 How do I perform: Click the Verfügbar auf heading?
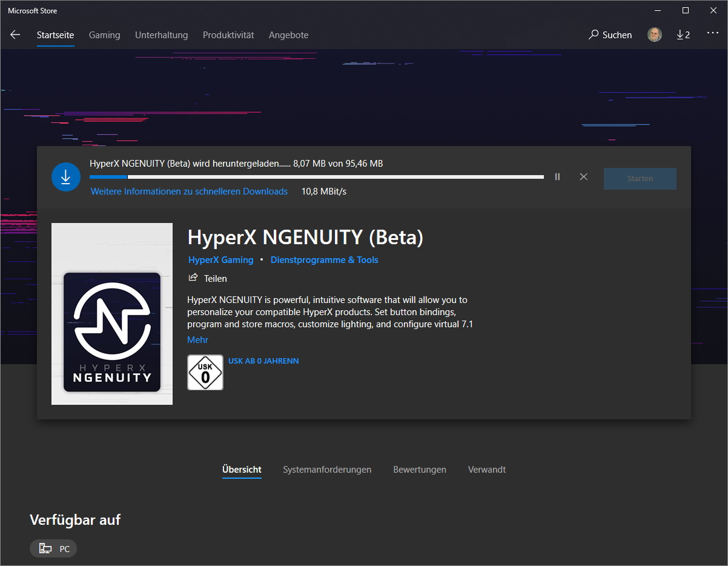coord(75,520)
